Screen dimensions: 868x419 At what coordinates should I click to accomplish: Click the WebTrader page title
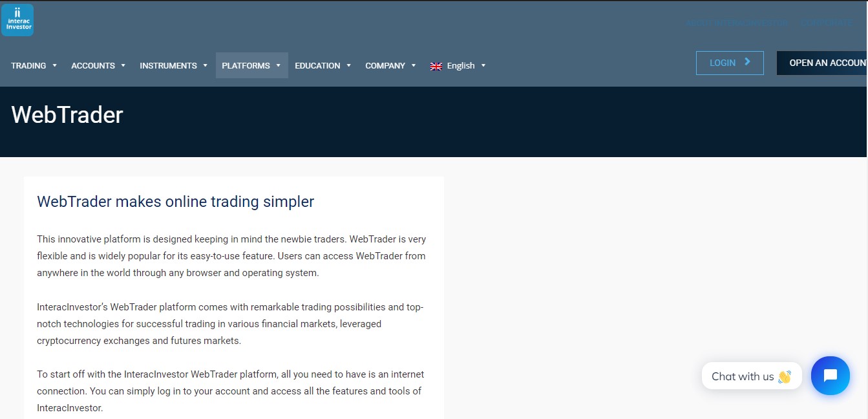click(67, 114)
